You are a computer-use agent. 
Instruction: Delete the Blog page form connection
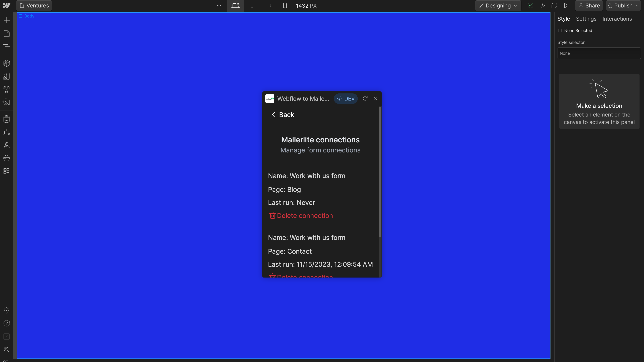pyautogui.click(x=301, y=216)
